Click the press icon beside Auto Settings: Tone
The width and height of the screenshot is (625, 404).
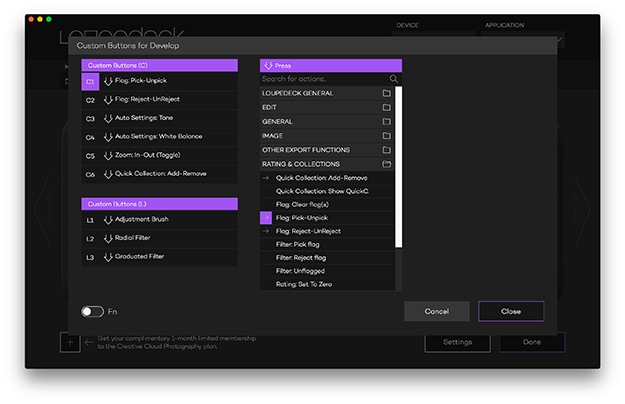pyautogui.click(x=108, y=118)
